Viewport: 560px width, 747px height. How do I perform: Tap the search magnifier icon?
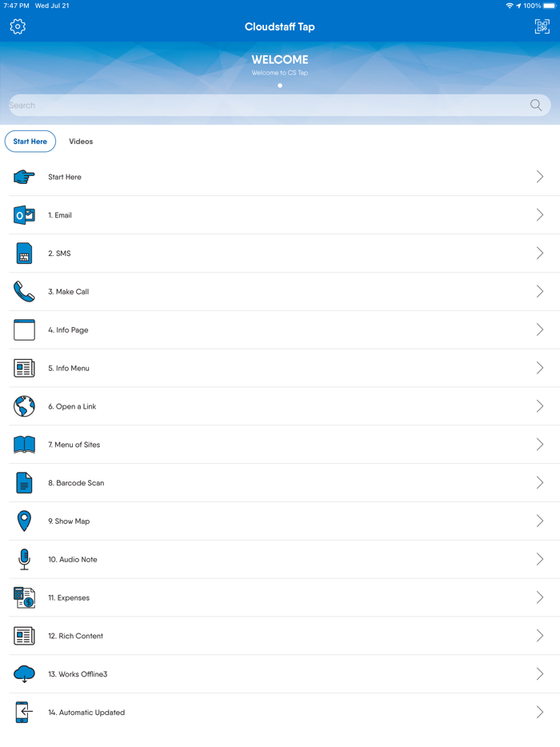536,105
